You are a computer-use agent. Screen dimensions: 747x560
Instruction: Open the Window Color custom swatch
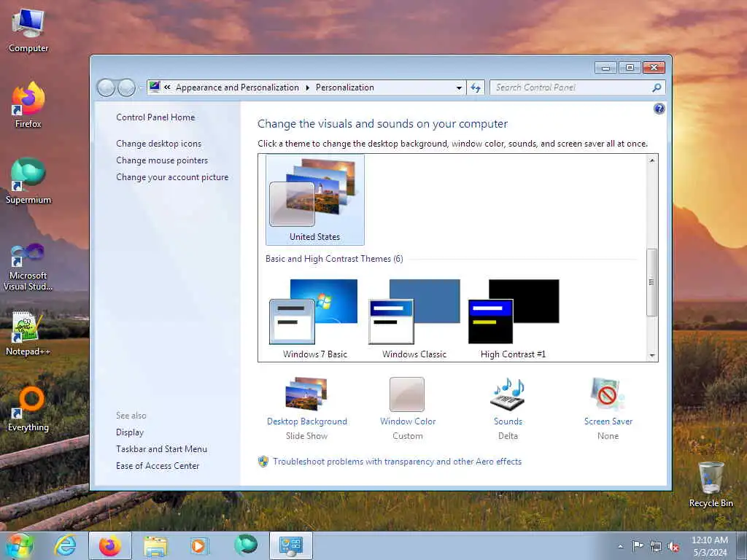[407, 394]
